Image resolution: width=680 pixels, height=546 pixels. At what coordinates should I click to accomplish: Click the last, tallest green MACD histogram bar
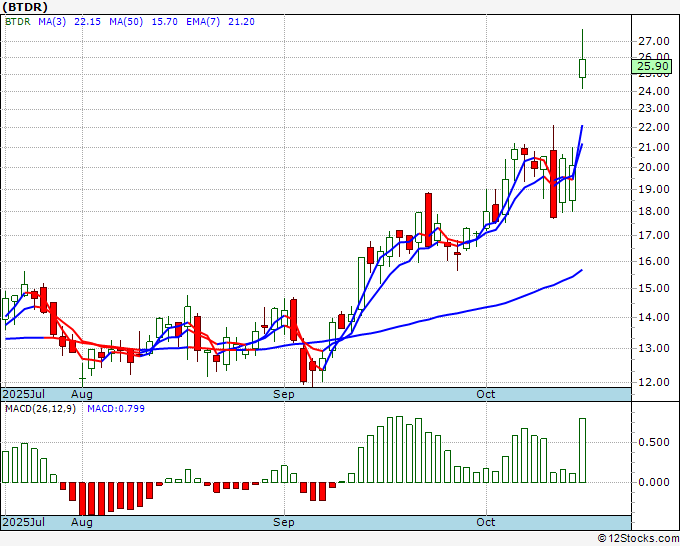pos(582,451)
